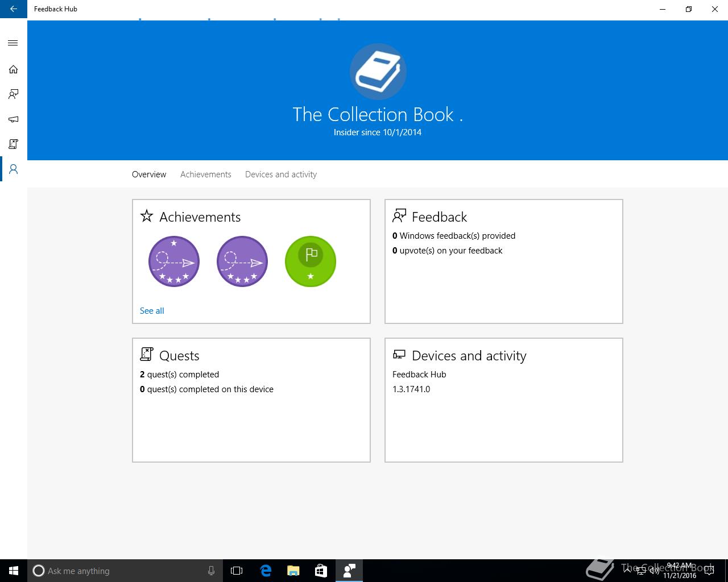
Task: Click the book profile avatar
Action: point(378,72)
